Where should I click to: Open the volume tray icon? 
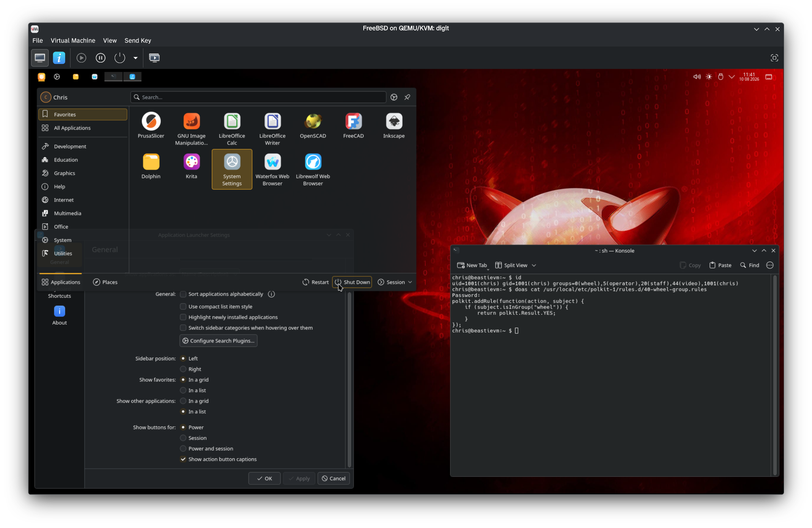click(x=697, y=77)
